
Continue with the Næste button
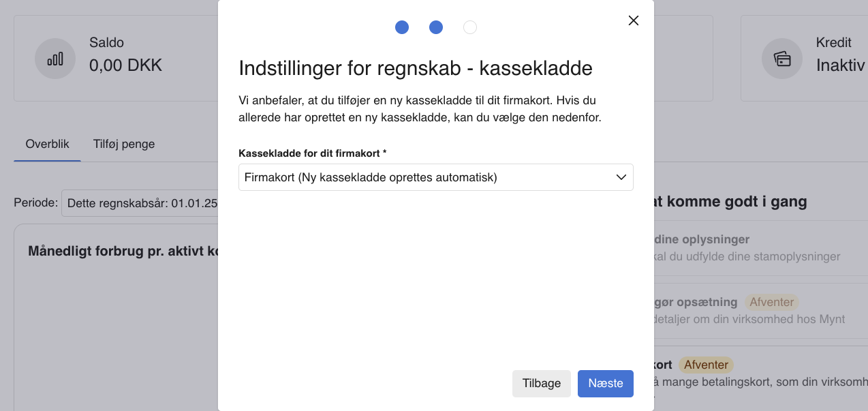605,383
